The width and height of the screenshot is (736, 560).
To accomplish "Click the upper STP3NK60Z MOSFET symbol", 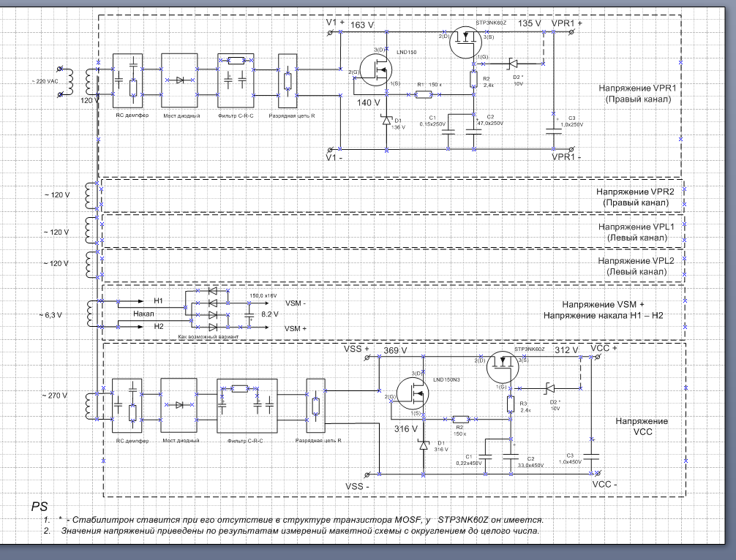I will [x=465, y=44].
